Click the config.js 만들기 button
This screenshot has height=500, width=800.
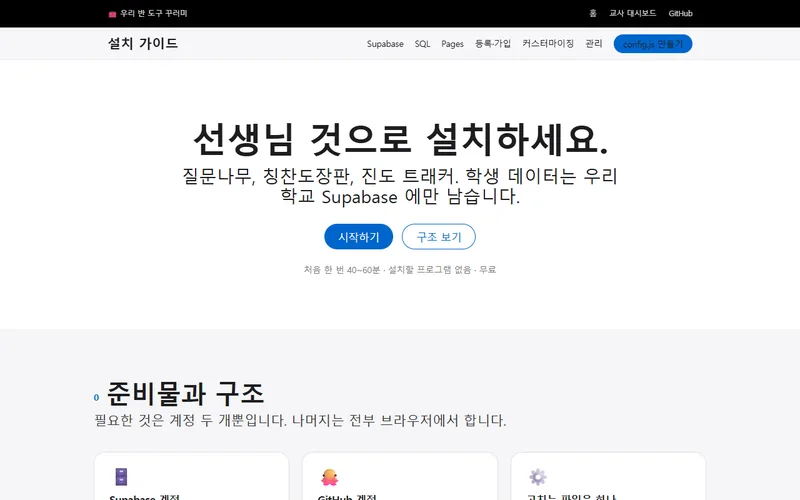click(x=653, y=44)
